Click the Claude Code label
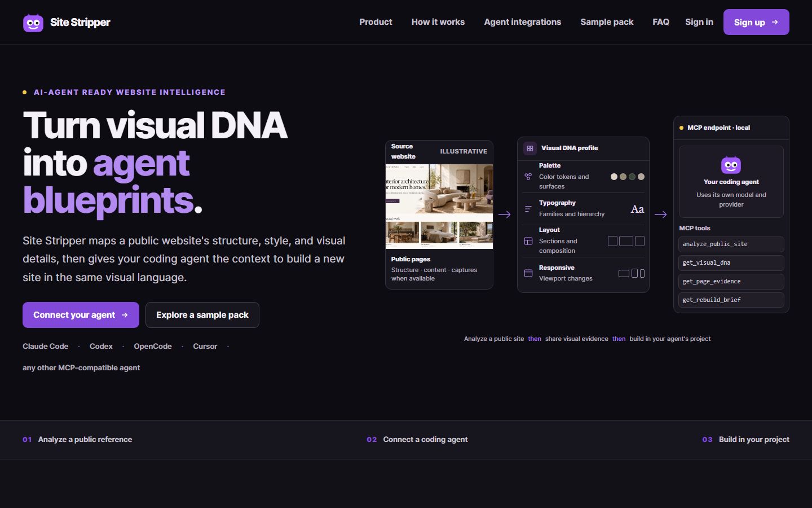The width and height of the screenshot is (812, 508). tap(46, 347)
